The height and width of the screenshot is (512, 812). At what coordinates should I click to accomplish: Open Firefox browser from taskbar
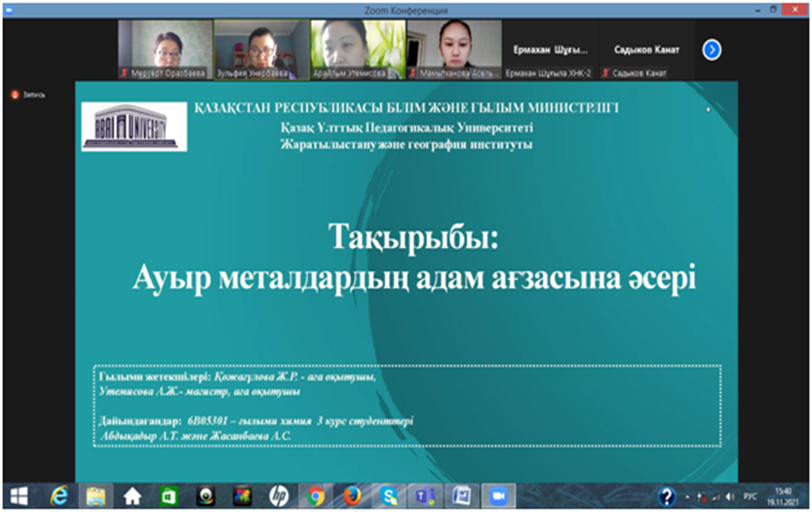pyautogui.click(x=353, y=495)
